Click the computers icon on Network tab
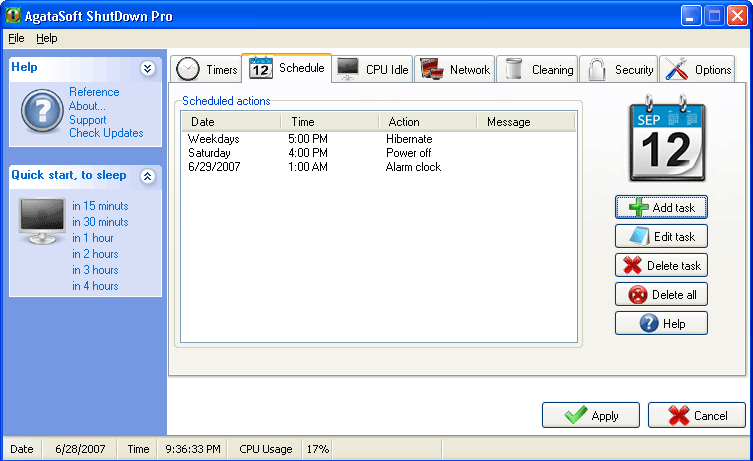Viewport: 753px width, 461px height. click(431, 69)
